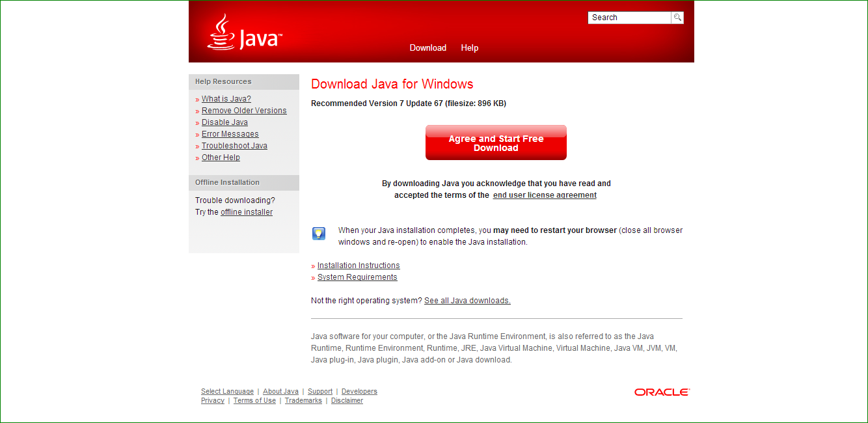The height and width of the screenshot is (423, 868).
Task: Open Installation Instructions link
Action: [x=359, y=266]
